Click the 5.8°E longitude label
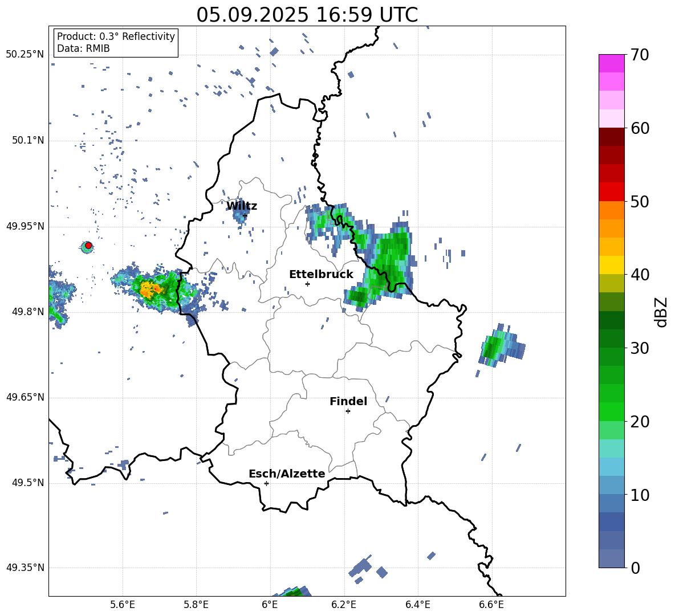The image size is (675, 616). point(196,605)
